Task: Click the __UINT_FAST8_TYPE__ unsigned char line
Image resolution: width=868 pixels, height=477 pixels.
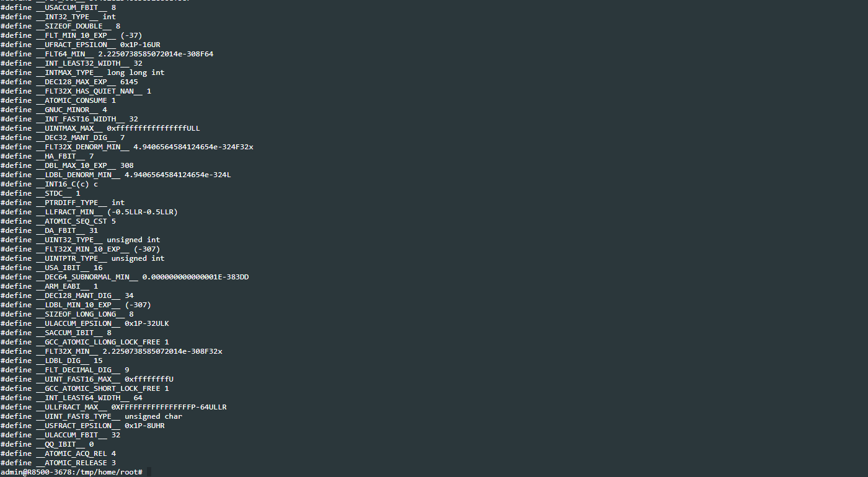Action: [x=91, y=416]
